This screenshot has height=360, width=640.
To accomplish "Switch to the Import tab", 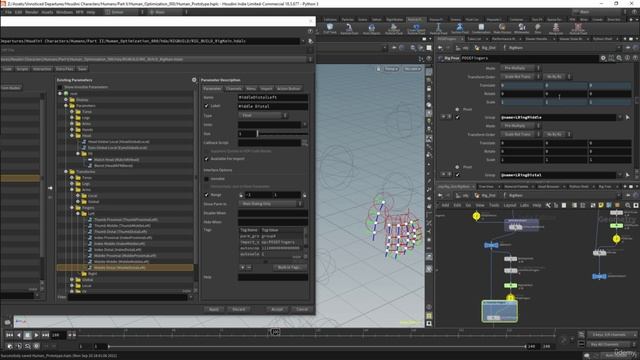I will pyautogui.click(x=266, y=89).
